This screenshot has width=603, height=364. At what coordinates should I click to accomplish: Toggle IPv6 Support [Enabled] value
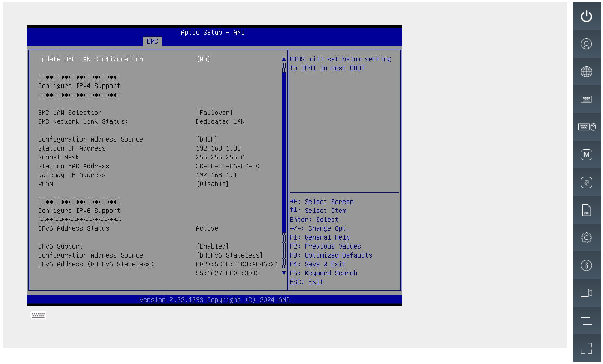[212, 246]
